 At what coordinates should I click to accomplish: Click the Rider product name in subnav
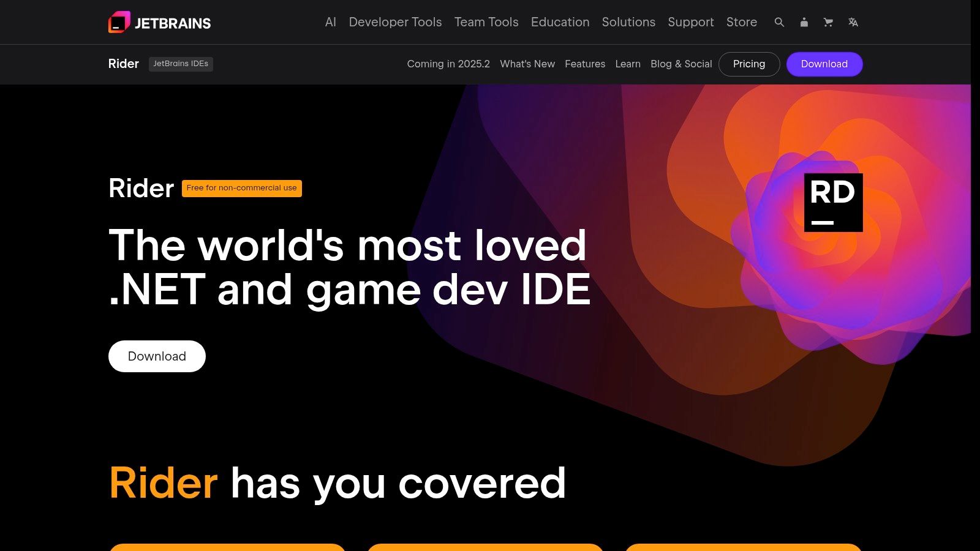[x=124, y=64]
